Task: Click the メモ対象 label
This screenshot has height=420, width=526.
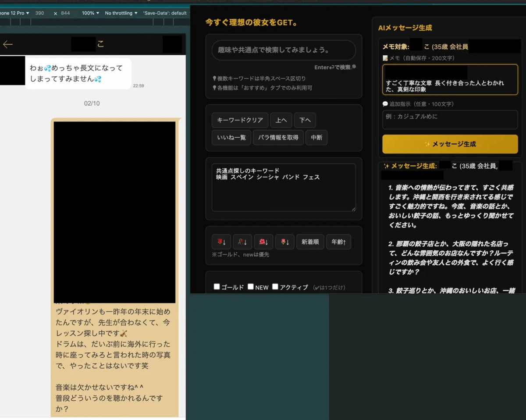Action: coord(396,46)
